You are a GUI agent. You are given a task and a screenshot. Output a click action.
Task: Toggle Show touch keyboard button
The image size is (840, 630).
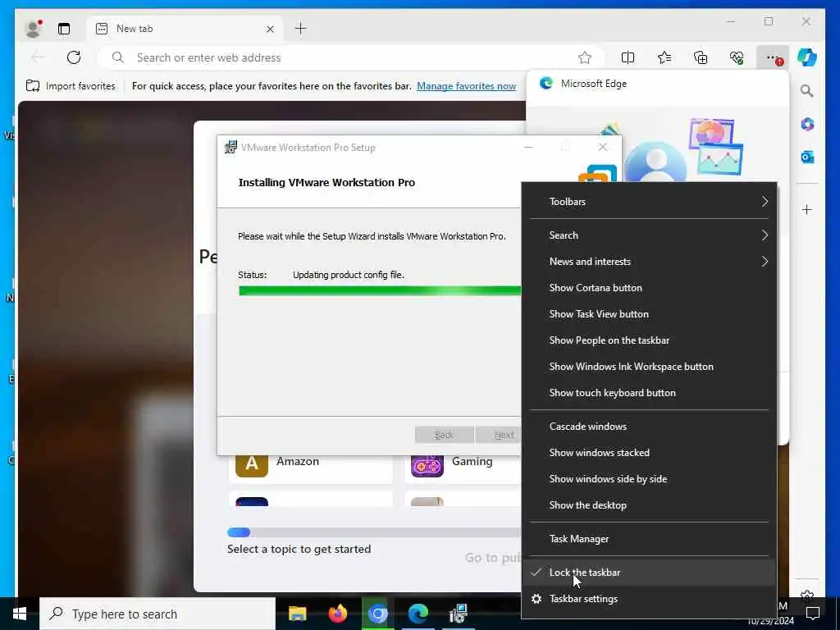pyautogui.click(x=649, y=393)
